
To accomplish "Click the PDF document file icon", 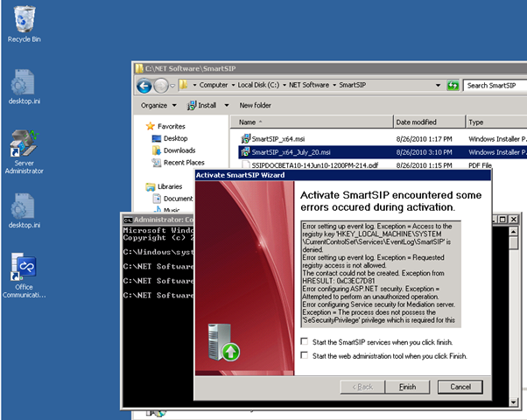I will [x=246, y=165].
